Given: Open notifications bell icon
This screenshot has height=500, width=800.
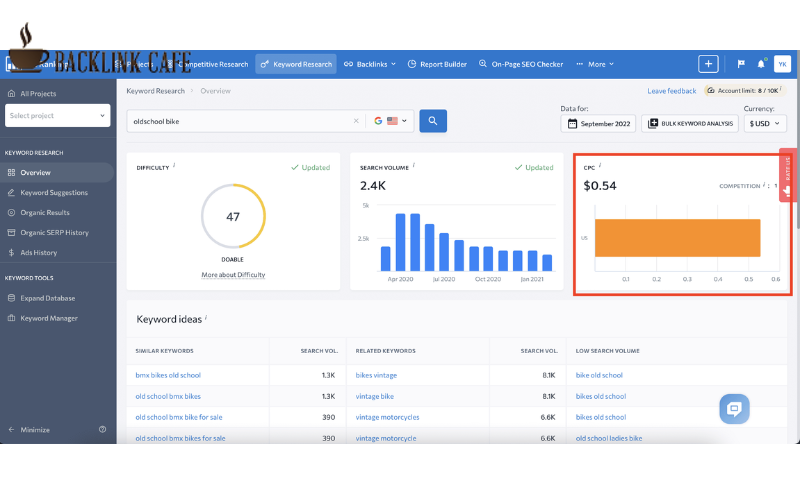Looking at the screenshot, I should click(x=761, y=64).
